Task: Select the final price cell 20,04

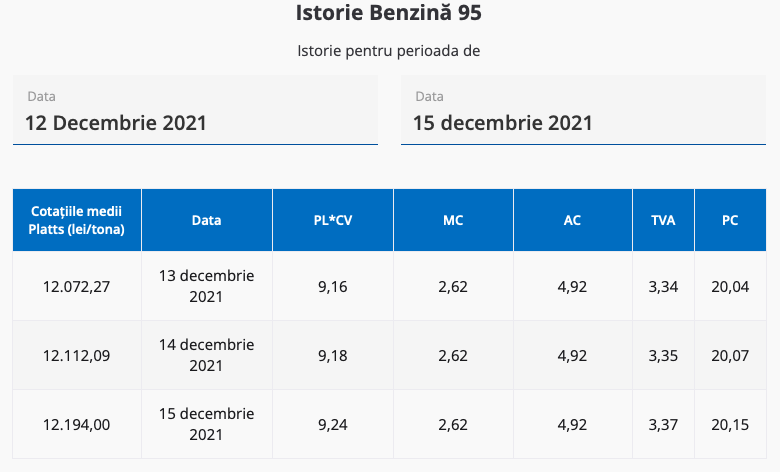Action: (x=730, y=286)
